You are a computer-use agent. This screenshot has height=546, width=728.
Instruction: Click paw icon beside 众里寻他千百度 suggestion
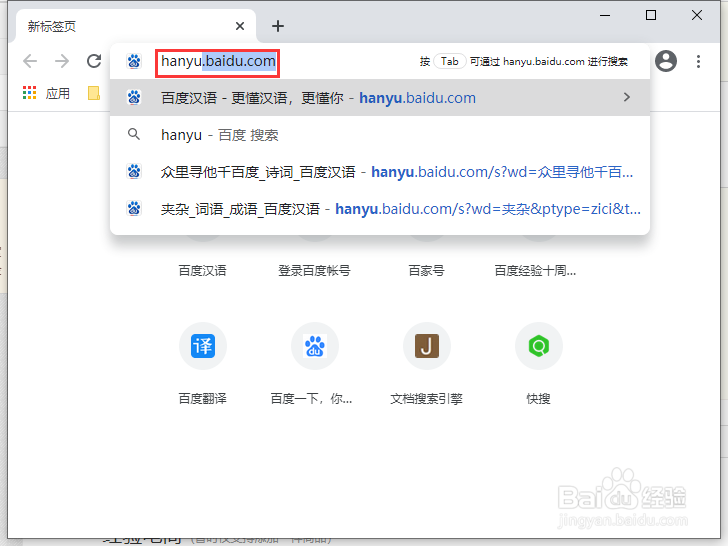coord(134,171)
